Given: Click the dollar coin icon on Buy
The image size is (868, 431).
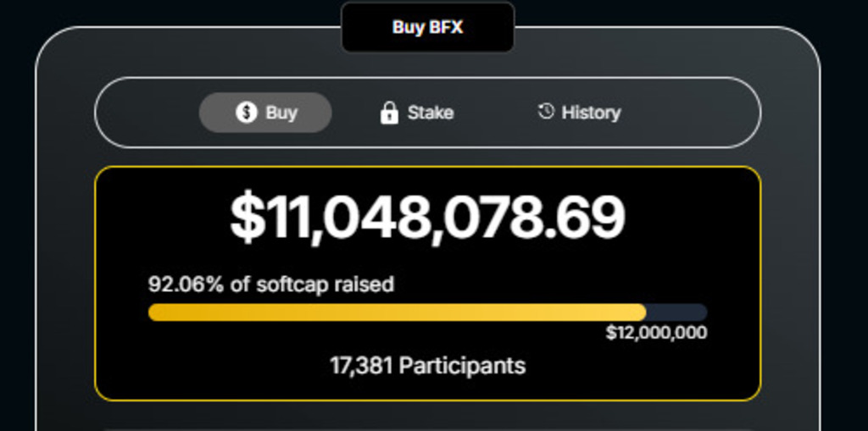Looking at the screenshot, I should [x=246, y=113].
